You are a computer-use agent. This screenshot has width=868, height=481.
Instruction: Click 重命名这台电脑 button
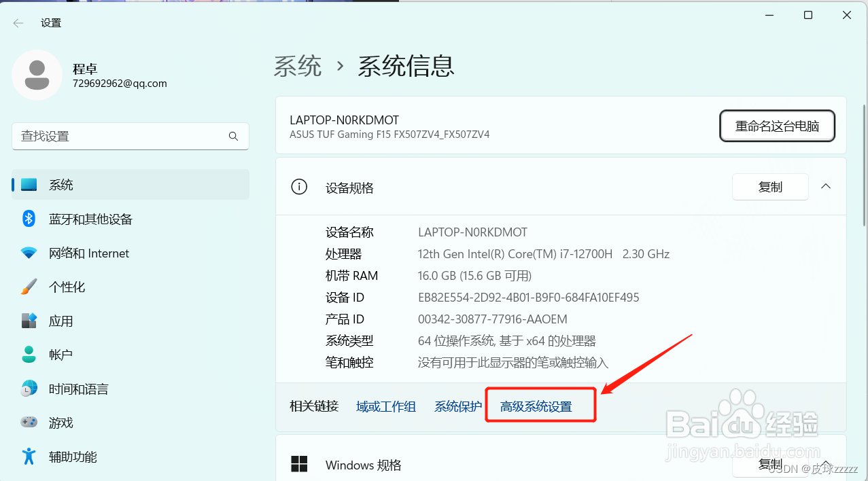[777, 126]
